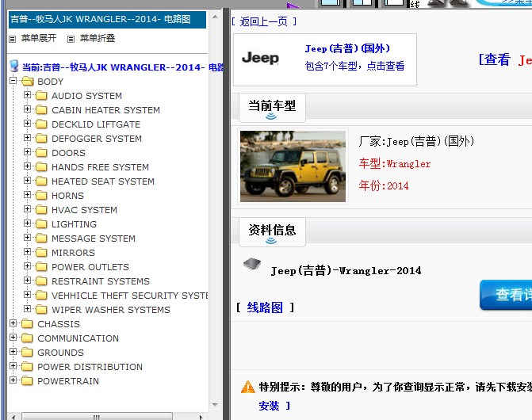
Task: Click the 车型:Wrangler text
Action: pyautogui.click(x=395, y=164)
